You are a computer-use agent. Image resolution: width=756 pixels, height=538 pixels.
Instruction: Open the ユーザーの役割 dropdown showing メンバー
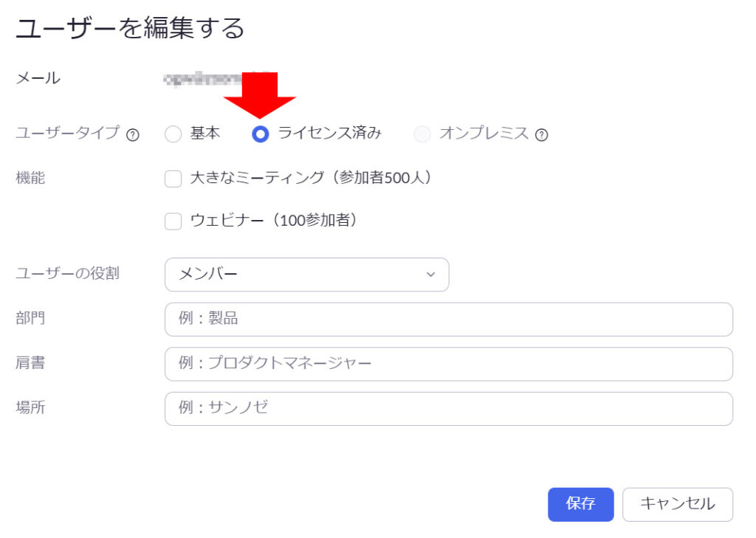click(x=306, y=275)
